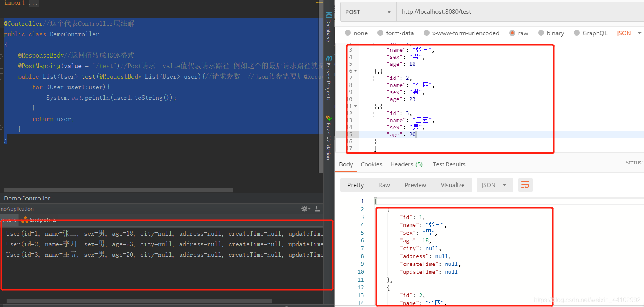Select the Visualize response view
The width and height of the screenshot is (644, 307).
coord(453,185)
